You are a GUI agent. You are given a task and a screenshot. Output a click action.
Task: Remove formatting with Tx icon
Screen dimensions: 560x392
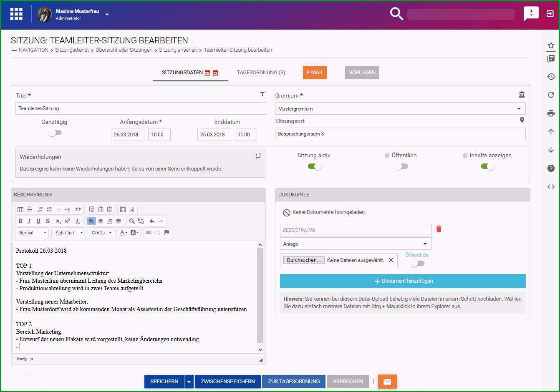[x=78, y=221]
